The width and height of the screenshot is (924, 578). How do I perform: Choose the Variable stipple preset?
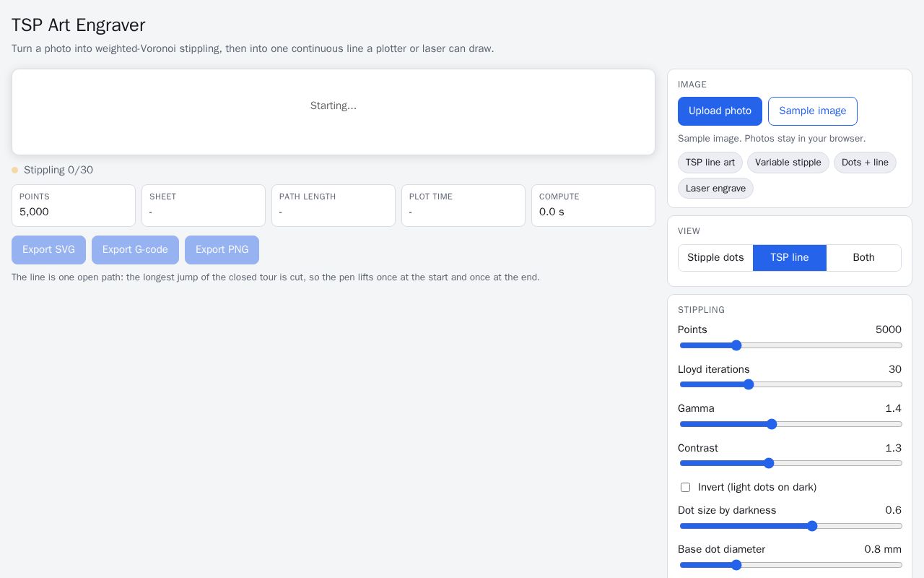click(788, 163)
